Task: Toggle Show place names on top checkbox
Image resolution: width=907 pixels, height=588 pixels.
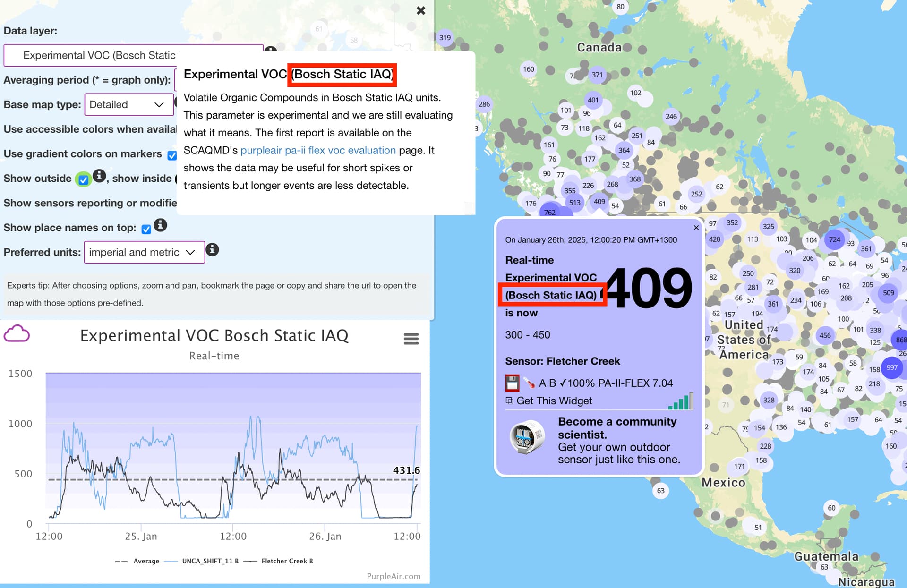Action: 146,229
